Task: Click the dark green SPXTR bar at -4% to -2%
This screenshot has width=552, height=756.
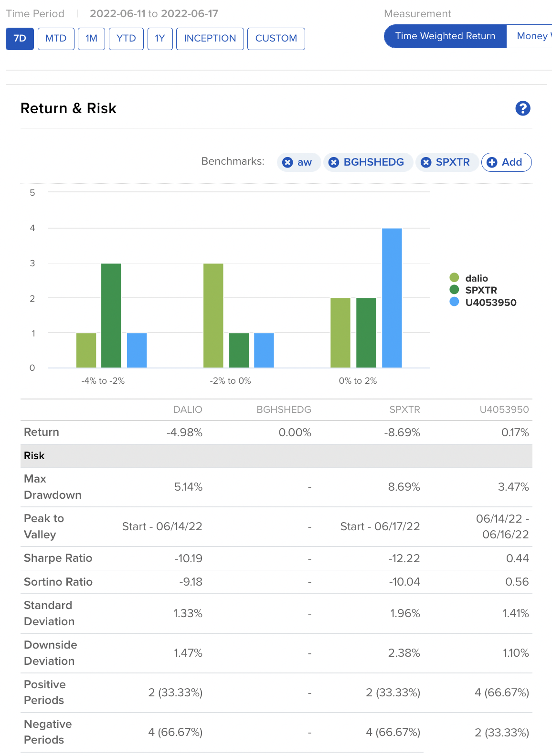Action: [x=111, y=315]
